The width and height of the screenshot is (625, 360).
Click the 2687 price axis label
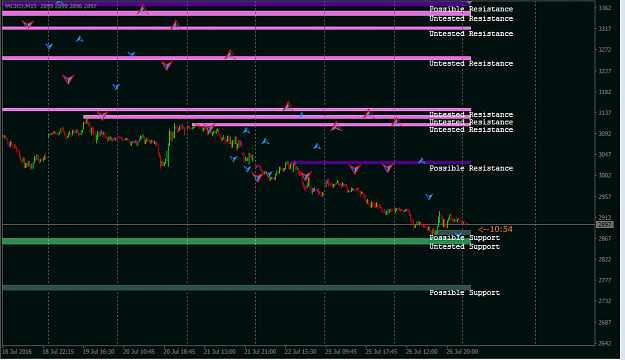point(605,322)
